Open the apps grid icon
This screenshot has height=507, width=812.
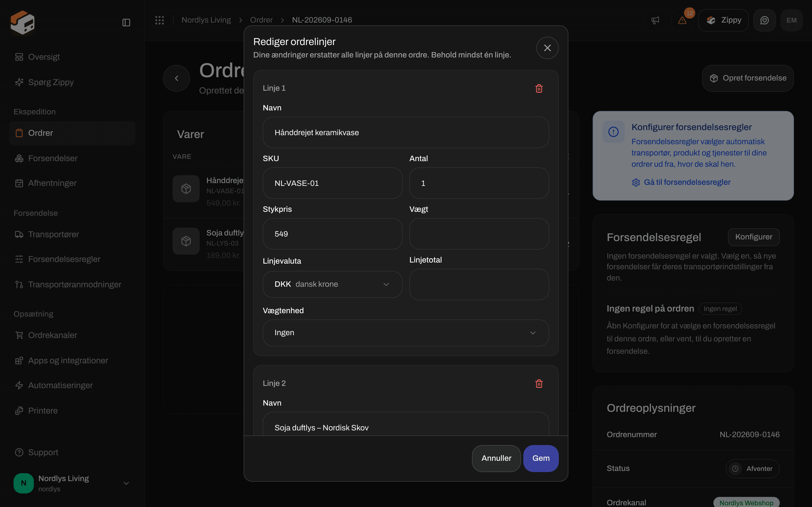[159, 20]
